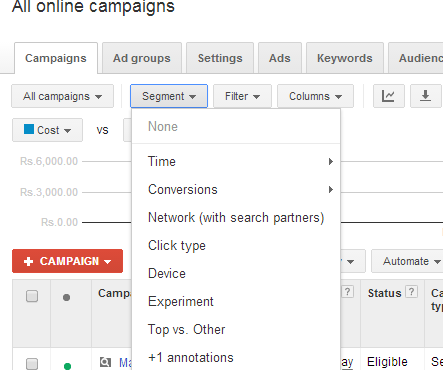Click the green enabled status dot
The height and width of the screenshot is (370, 443).
point(67,366)
